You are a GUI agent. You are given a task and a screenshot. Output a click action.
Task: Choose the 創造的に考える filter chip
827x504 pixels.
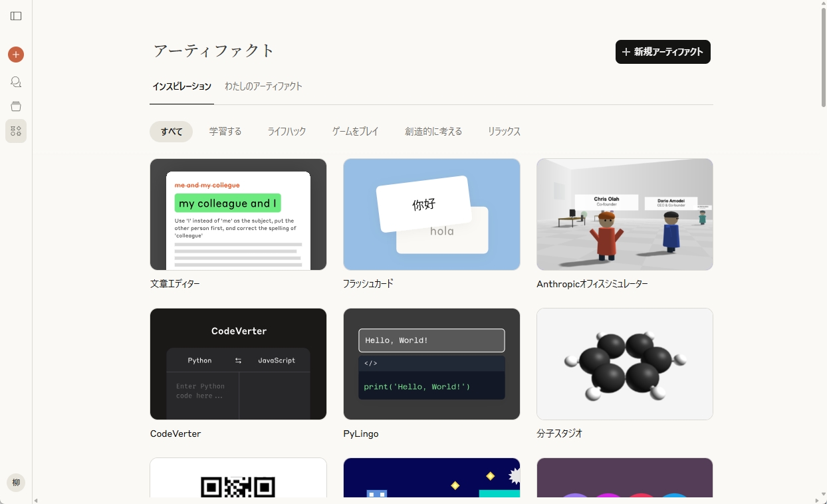[x=433, y=132]
